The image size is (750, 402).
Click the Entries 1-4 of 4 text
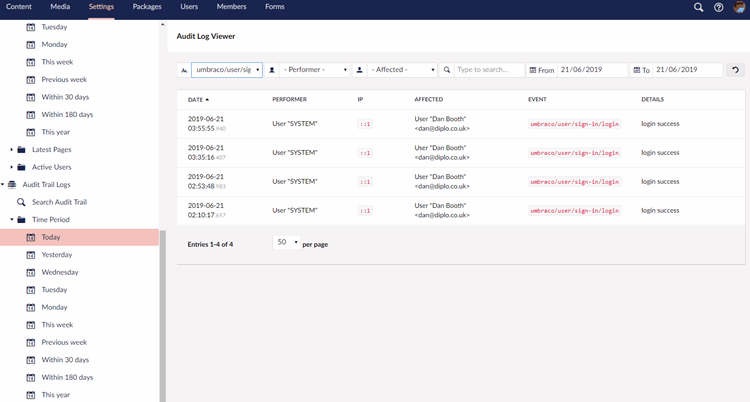click(x=210, y=245)
